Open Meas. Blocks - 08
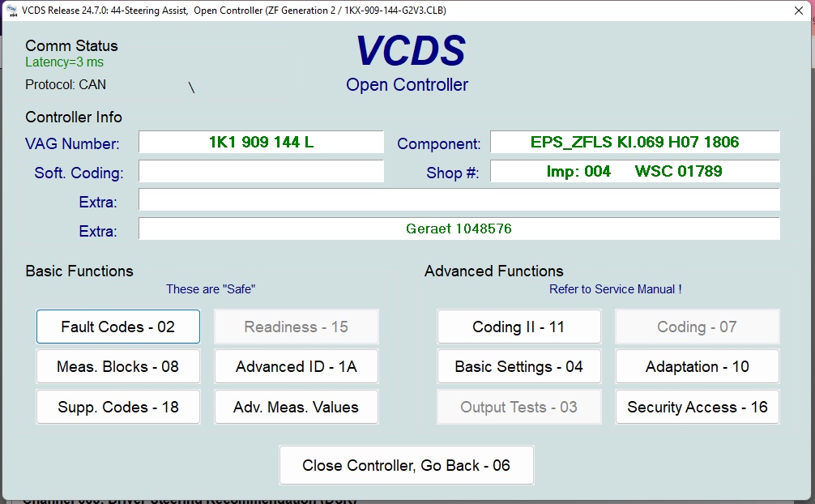 tap(118, 367)
